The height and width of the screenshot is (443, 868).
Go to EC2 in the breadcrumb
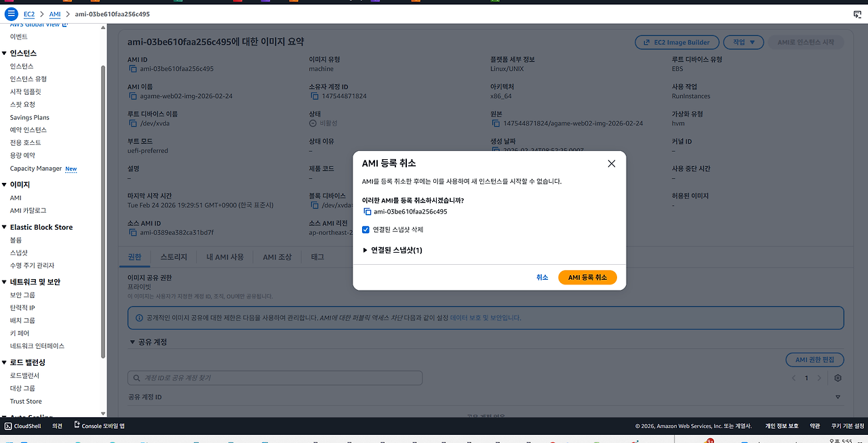click(29, 14)
